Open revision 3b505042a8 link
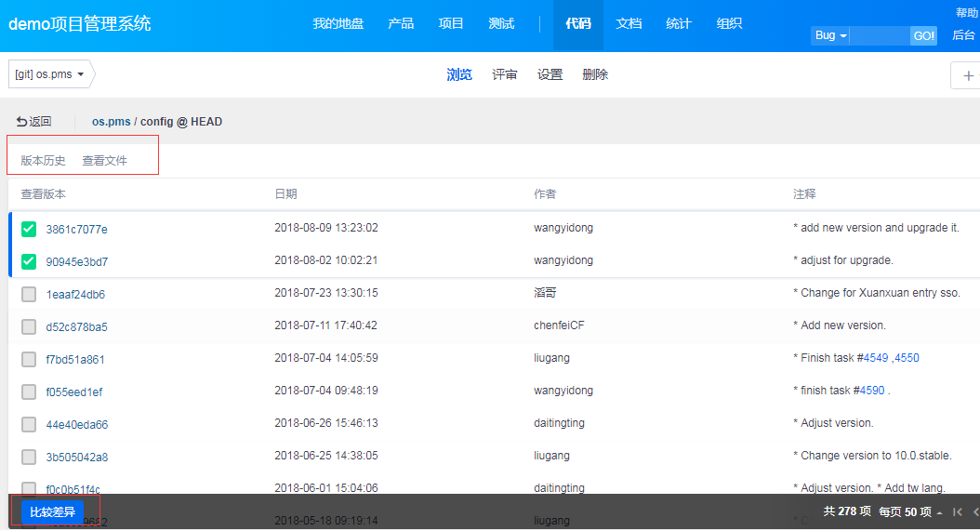Image resolution: width=980 pixels, height=531 pixels. 77,458
